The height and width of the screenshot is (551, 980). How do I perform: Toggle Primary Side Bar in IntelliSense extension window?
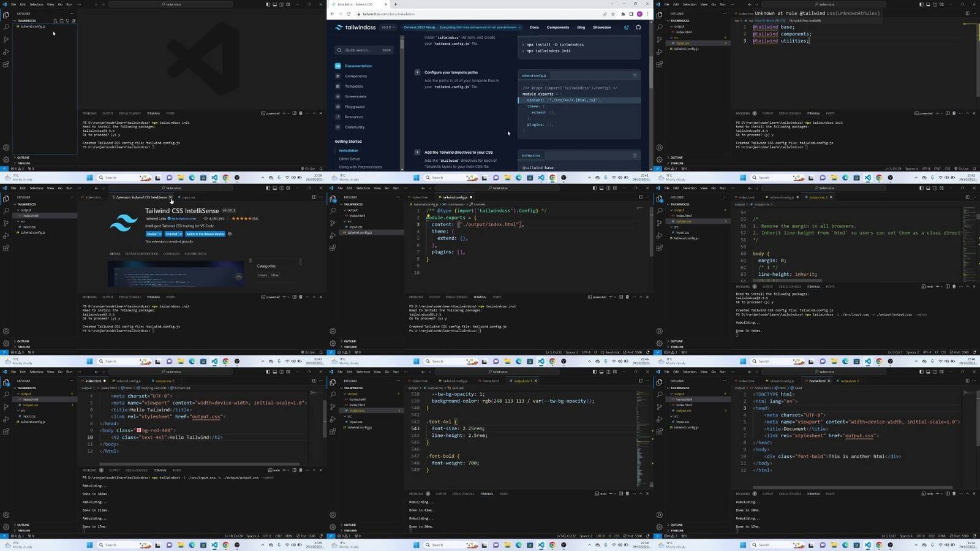268,188
